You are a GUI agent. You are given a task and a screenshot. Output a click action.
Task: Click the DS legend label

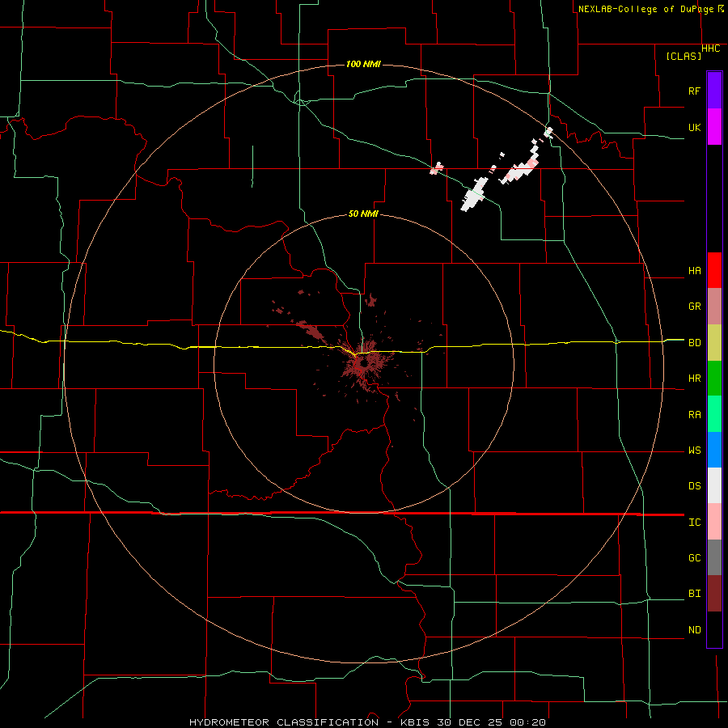click(694, 486)
